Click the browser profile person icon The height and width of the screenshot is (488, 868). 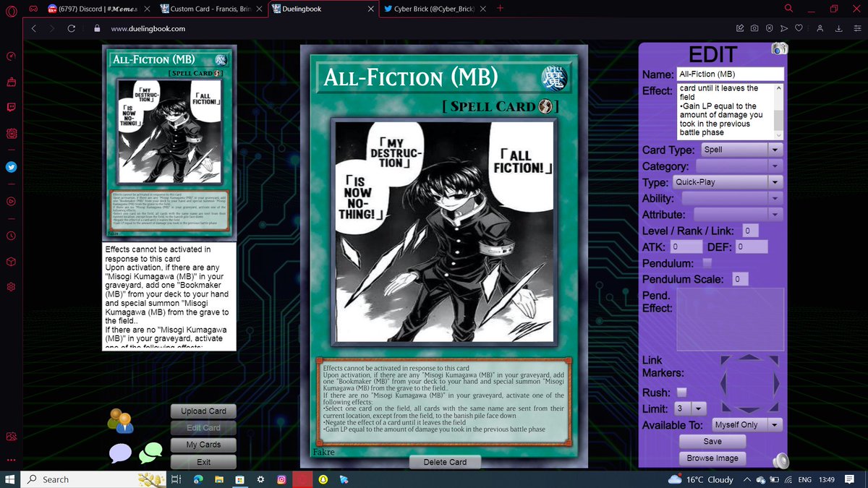coord(820,29)
